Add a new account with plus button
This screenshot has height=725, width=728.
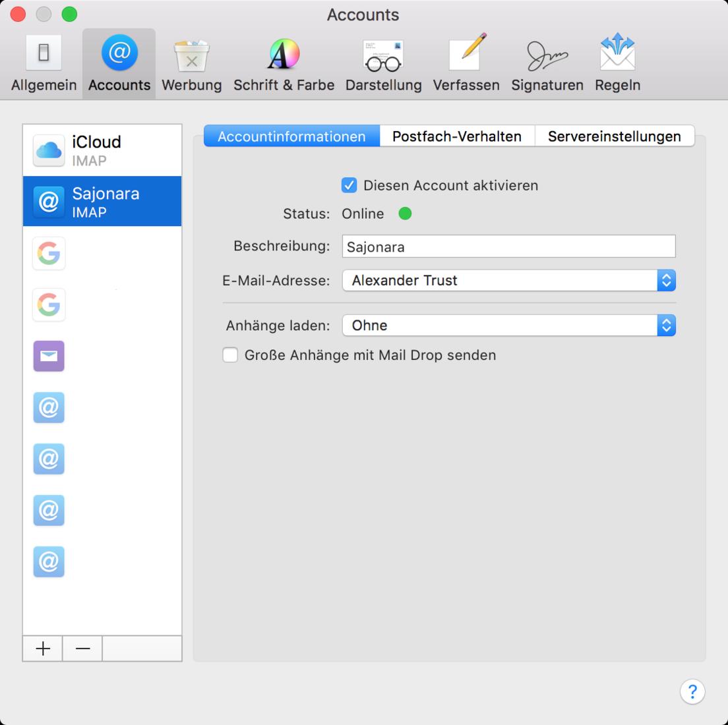pyautogui.click(x=43, y=649)
